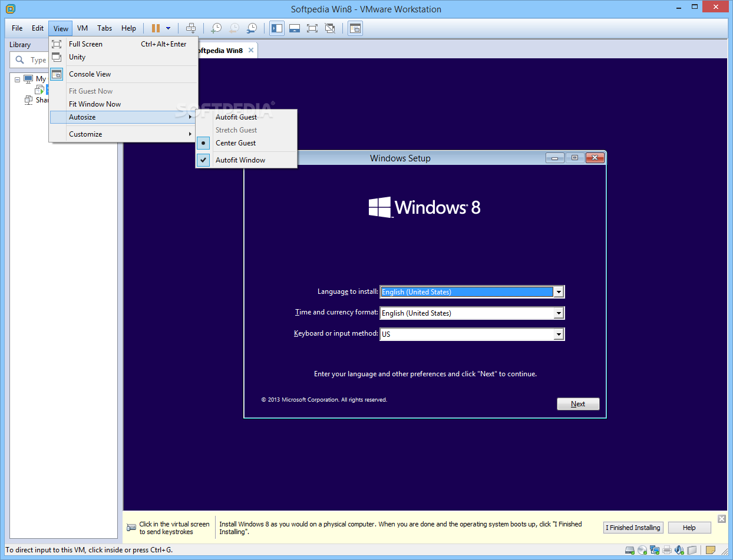This screenshot has height=560, width=733.
Task: Click the Suspend/pause VM toolbar icon
Action: (x=156, y=28)
